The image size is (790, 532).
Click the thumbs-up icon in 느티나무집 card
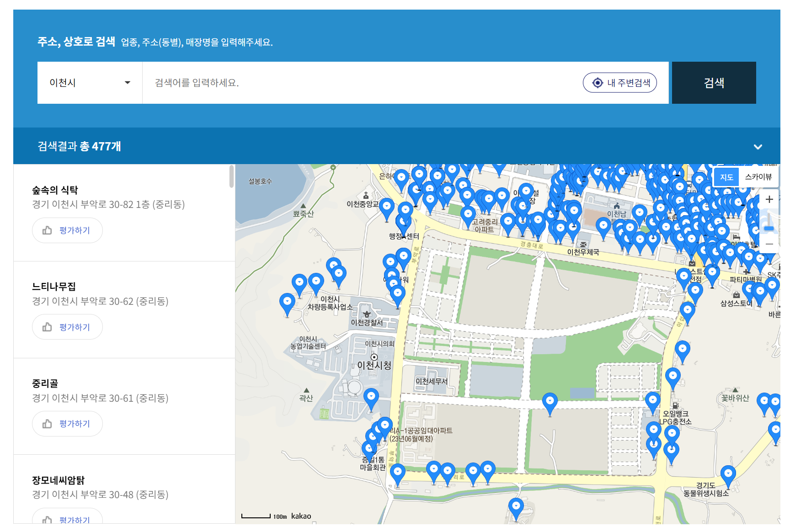coord(47,327)
